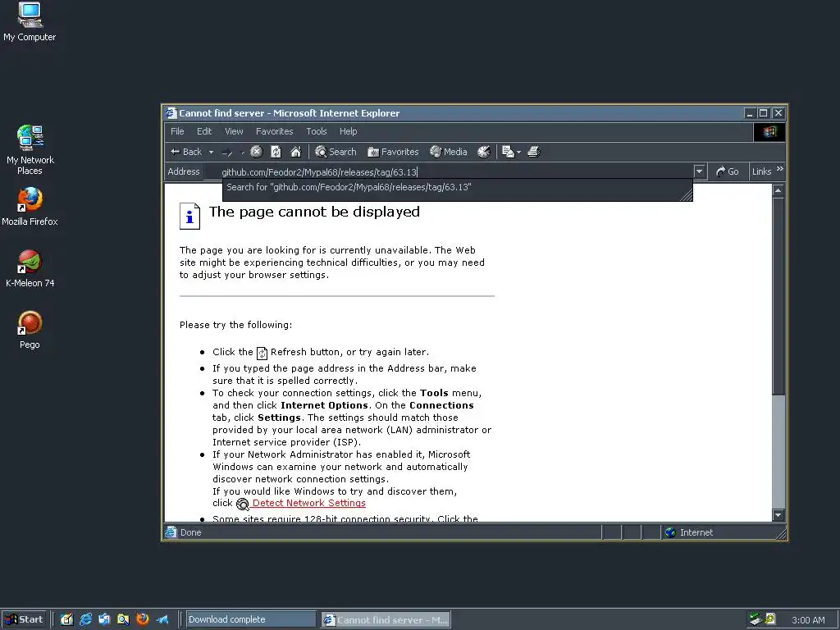Select the My Computer desktop icon
This screenshot has width=840, height=630.
point(30,22)
